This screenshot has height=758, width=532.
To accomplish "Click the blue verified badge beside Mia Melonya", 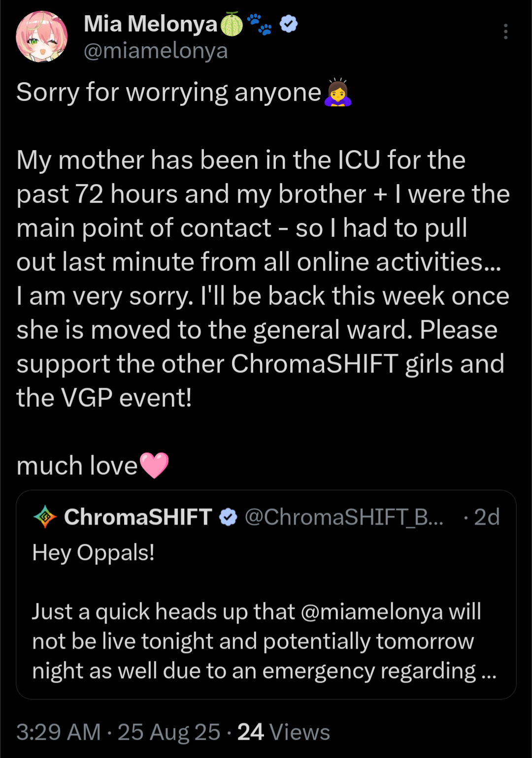I will tap(289, 24).
